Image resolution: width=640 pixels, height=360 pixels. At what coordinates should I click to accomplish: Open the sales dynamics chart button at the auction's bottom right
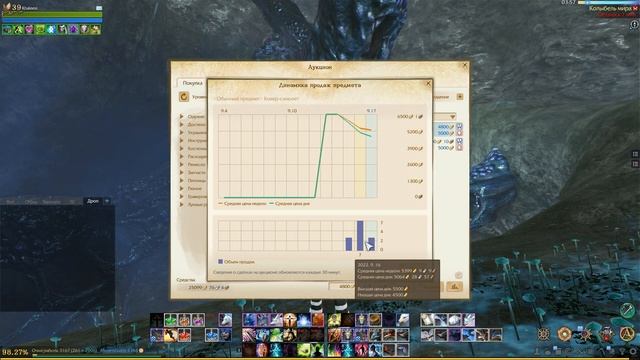tap(454, 287)
